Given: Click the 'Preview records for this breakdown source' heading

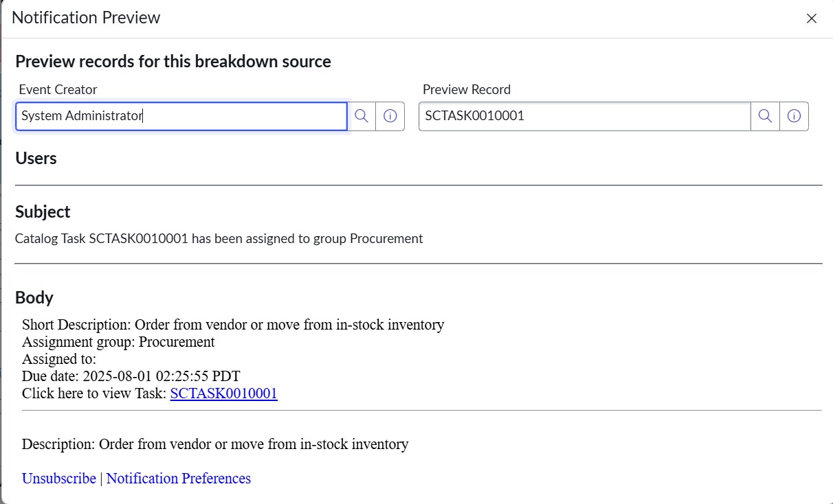Looking at the screenshot, I should point(173,61).
